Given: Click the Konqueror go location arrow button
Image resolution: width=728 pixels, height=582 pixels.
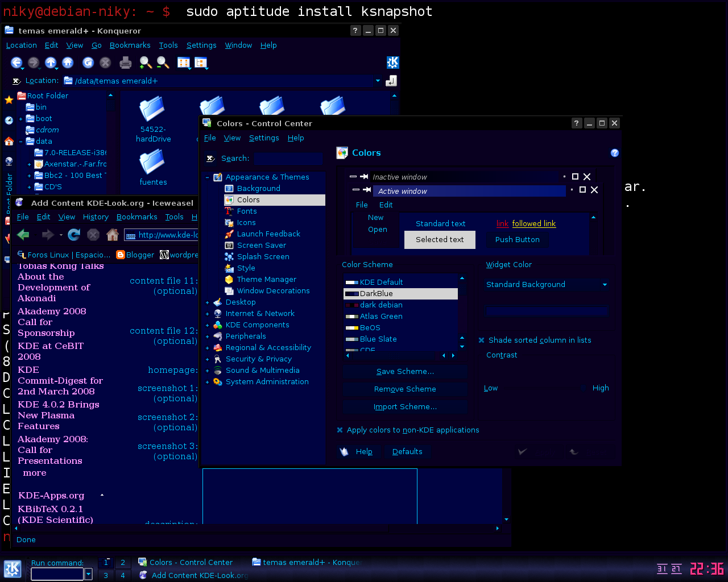Looking at the screenshot, I should (391, 81).
